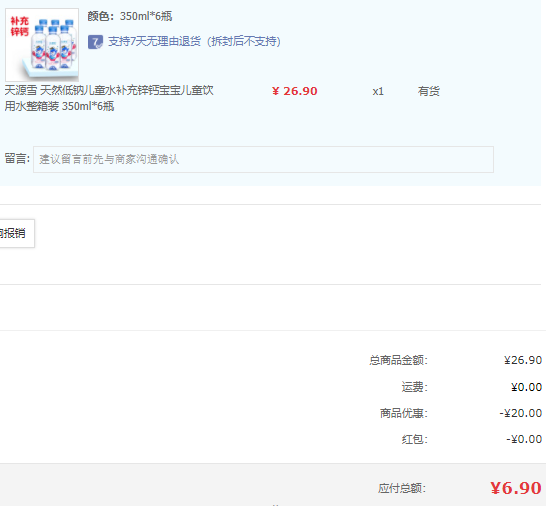Click the 报销 reimbursement button
The width and height of the screenshot is (546, 506).
pyautogui.click(x=17, y=233)
